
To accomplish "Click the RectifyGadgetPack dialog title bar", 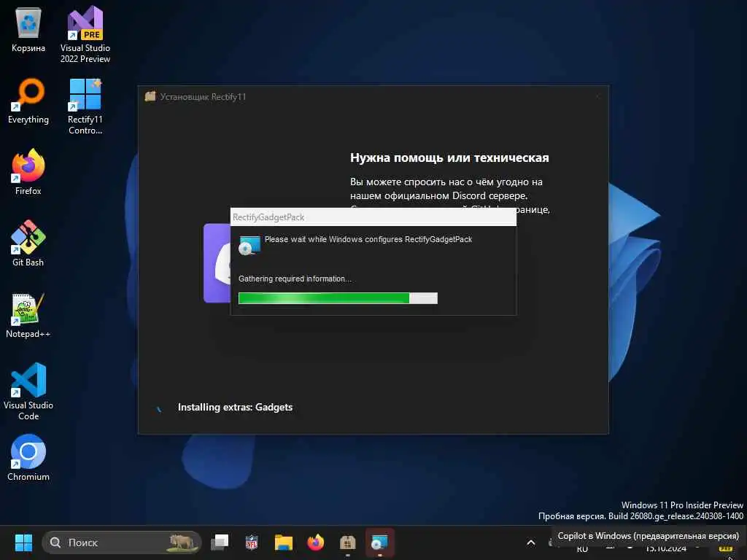I will (x=373, y=217).
